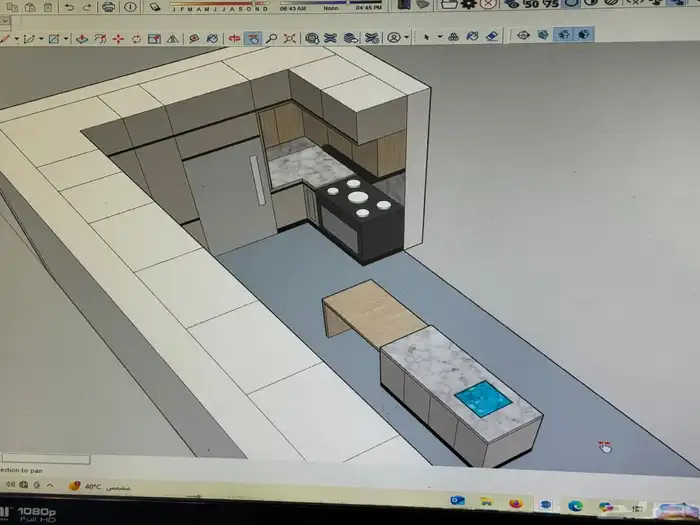Select the Flip/mirror triangle tool
This screenshot has width=700, height=525.
click(172, 39)
